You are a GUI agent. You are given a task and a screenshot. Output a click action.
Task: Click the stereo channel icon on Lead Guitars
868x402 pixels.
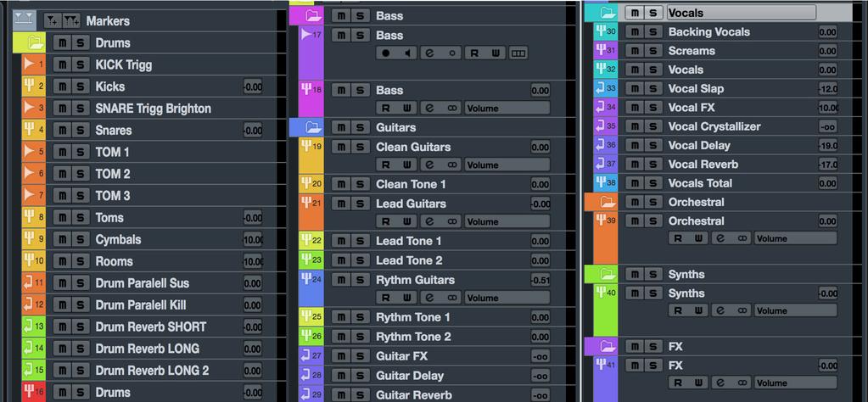point(451,221)
